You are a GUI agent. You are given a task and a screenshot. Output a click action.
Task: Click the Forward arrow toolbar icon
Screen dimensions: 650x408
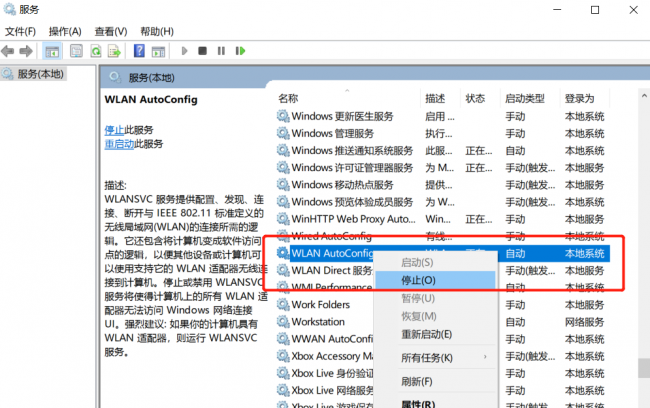pyautogui.click(x=26, y=51)
